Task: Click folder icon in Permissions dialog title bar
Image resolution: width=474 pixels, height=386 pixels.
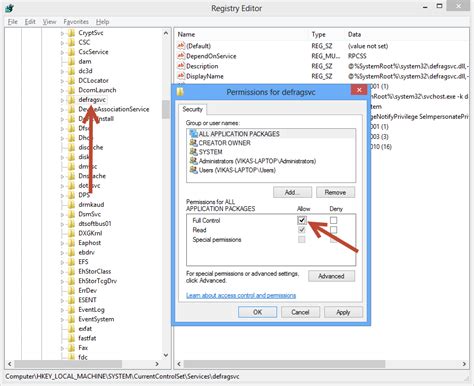Action: 180,92
